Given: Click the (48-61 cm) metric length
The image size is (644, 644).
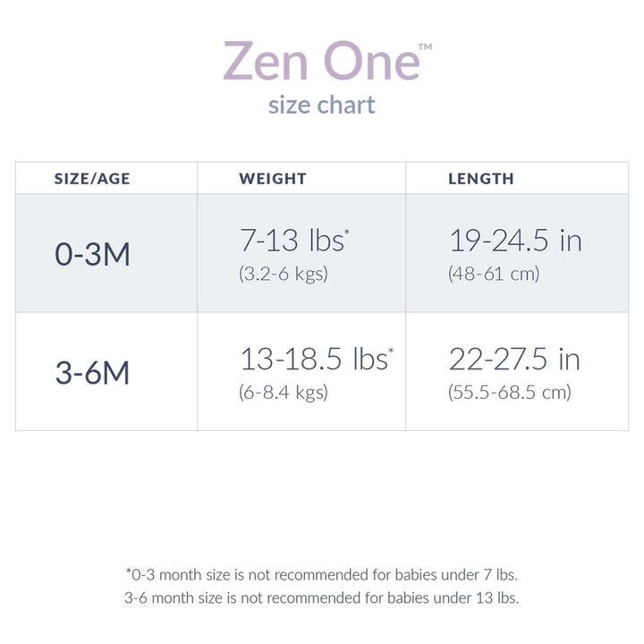Looking at the screenshot, I should coord(494,274).
